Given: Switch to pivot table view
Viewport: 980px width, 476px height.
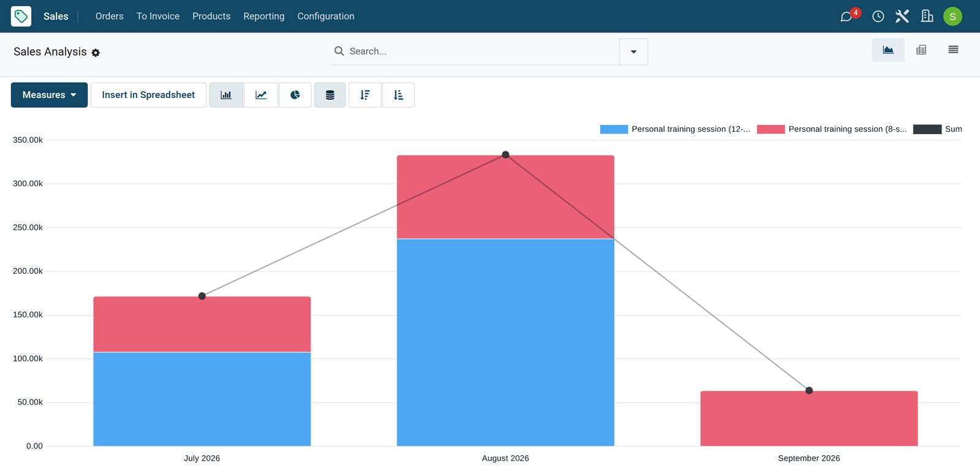Looking at the screenshot, I should (921, 50).
